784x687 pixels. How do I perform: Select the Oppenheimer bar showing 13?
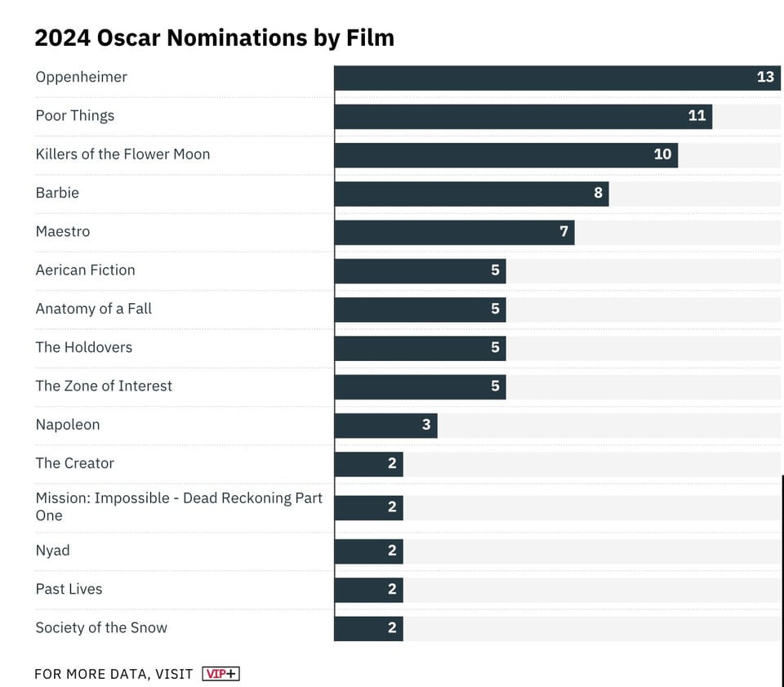click(557, 78)
